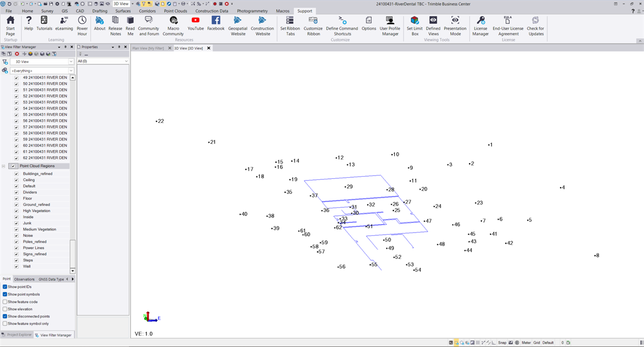Enable Show feature symbol only checkbox
The image size is (644, 347).
click(5, 324)
